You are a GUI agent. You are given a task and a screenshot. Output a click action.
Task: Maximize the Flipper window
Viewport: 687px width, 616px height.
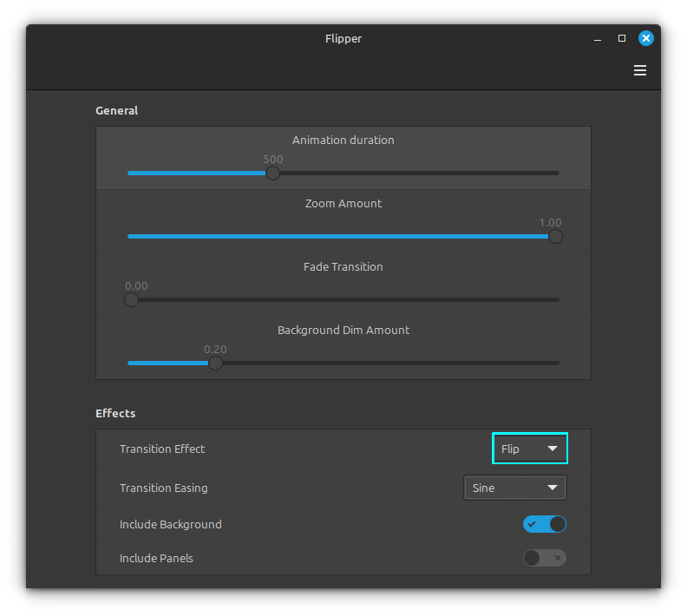click(621, 38)
